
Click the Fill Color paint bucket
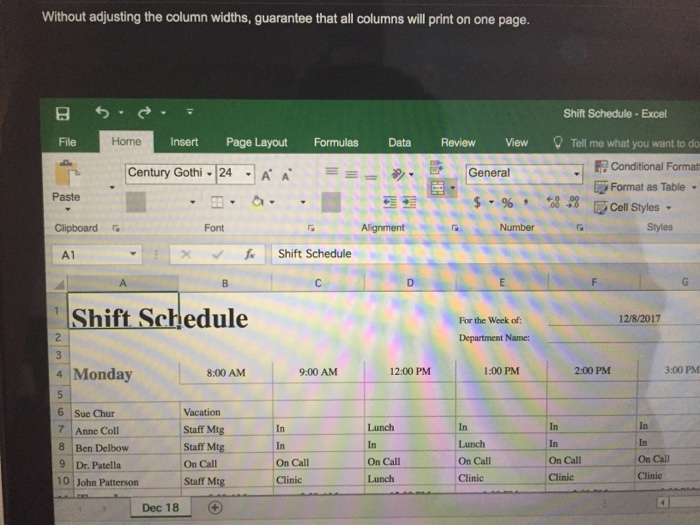click(257, 202)
